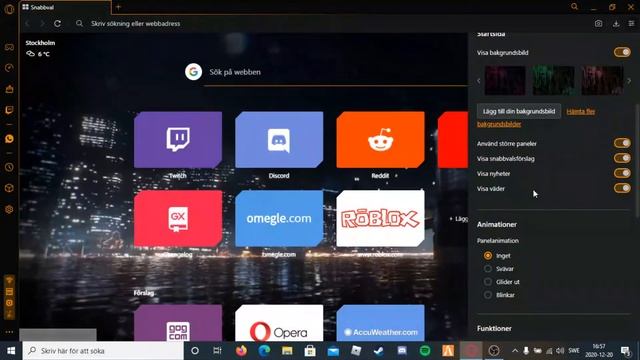Viewport: 640px width, 360px height.
Task: Click the wifi-shaped icon in lower sidebar
Action: [x=9, y=280]
